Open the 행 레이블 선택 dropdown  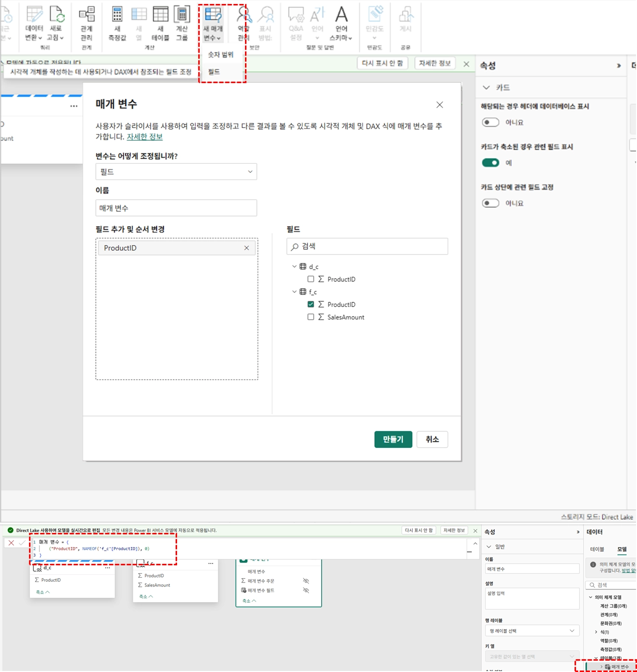click(x=532, y=631)
